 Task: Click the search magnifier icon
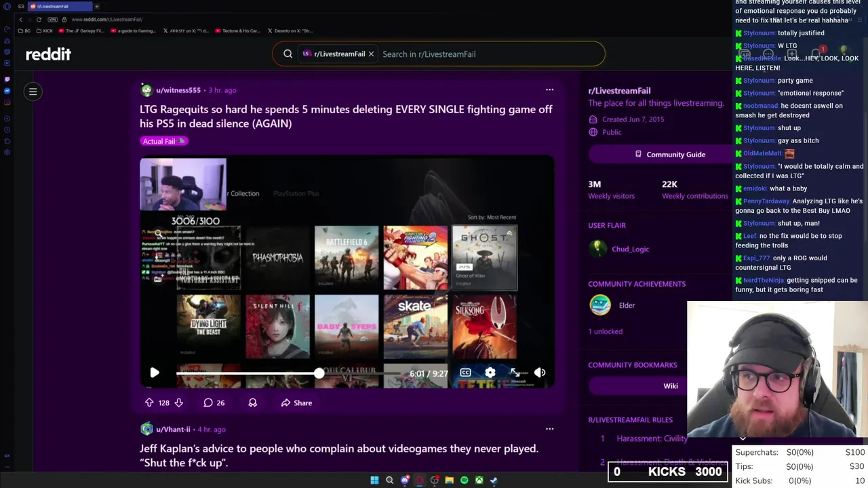[288, 54]
